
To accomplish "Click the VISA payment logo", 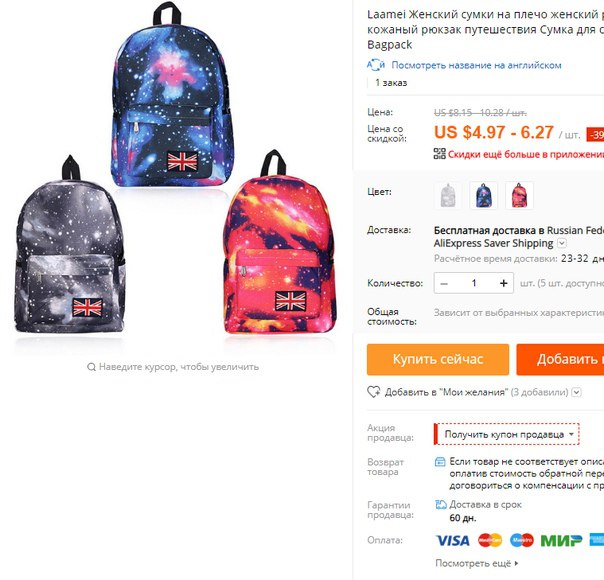I will coord(453,540).
